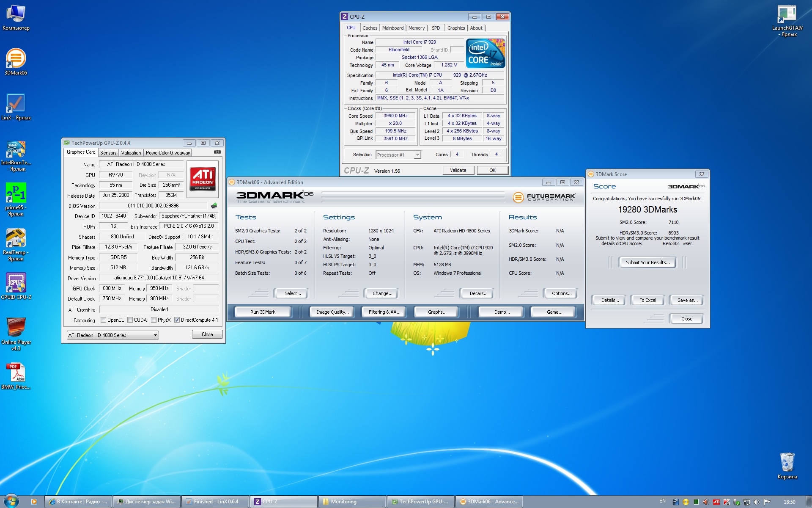
Task: Click the Demo... button in 3DMark06
Action: tap(502, 312)
